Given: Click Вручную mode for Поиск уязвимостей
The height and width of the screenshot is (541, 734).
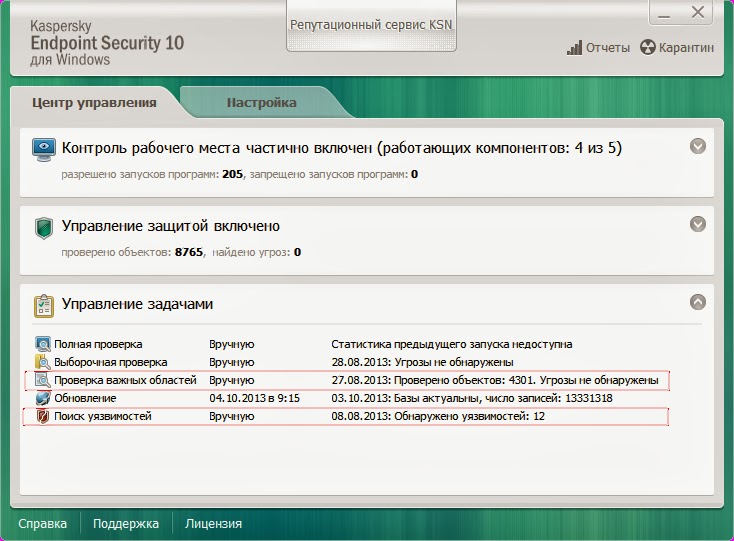Looking at the screenshot, I should click(232, 416).
